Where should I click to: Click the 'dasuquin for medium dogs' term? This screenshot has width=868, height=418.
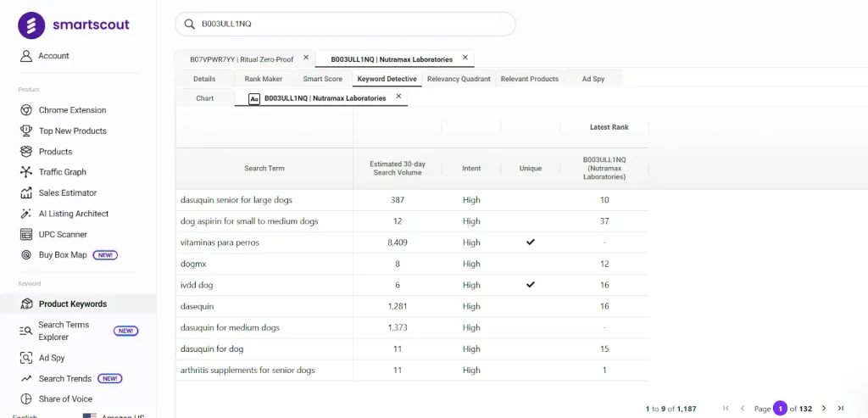click(x=230, y=328)
